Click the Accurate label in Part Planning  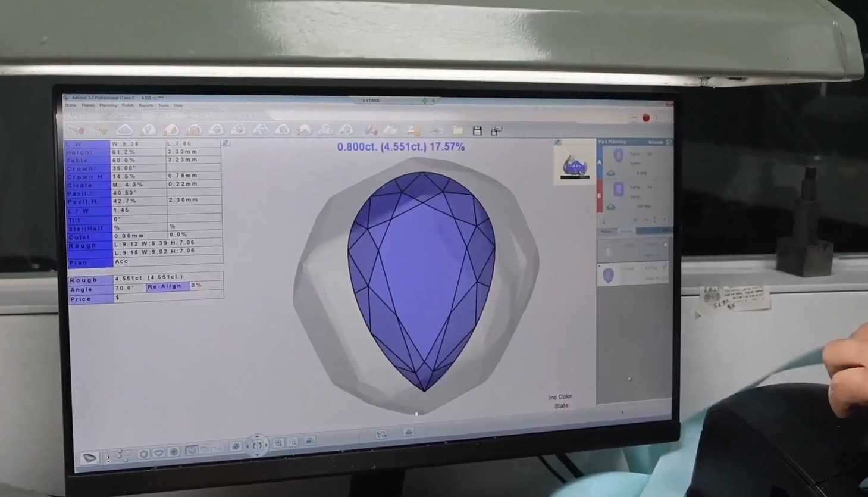655,142
